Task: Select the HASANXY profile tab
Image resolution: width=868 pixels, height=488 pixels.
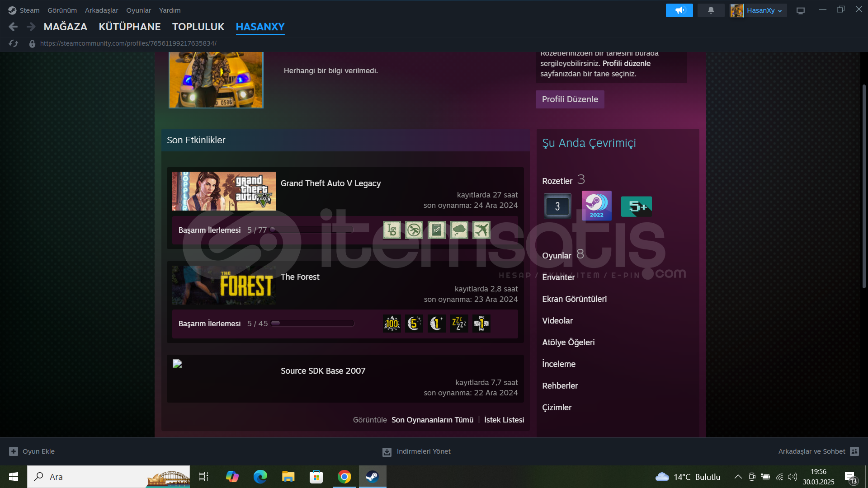Action: [x=260, y=27]
